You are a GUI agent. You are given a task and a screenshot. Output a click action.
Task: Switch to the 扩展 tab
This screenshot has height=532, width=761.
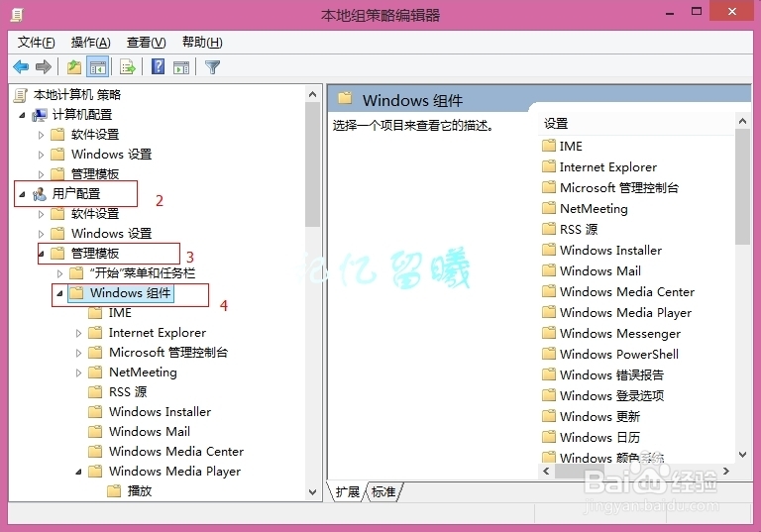pos(348,491)
